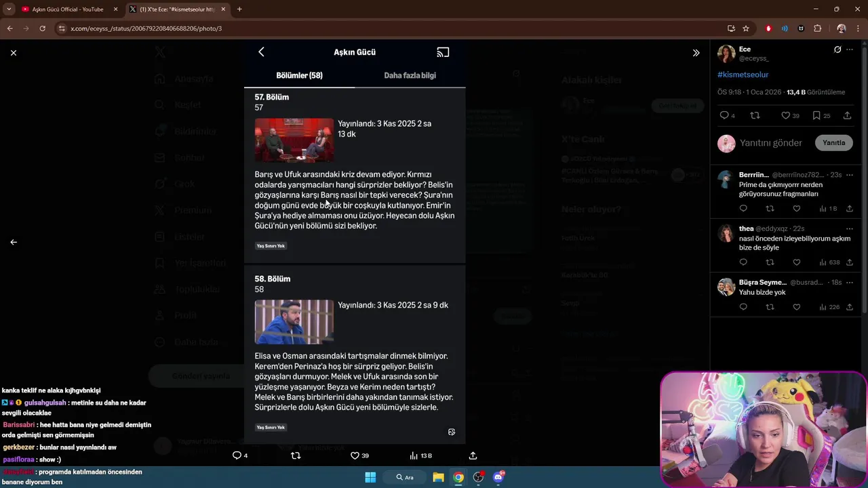Like the post using the heart below the photo
Viewport: 868px width, 488px height.
[359, 455]
